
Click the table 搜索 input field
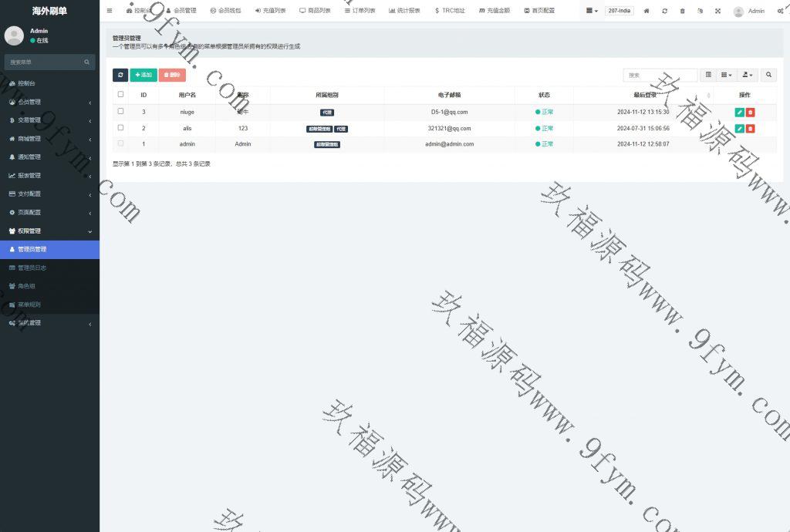660,75
